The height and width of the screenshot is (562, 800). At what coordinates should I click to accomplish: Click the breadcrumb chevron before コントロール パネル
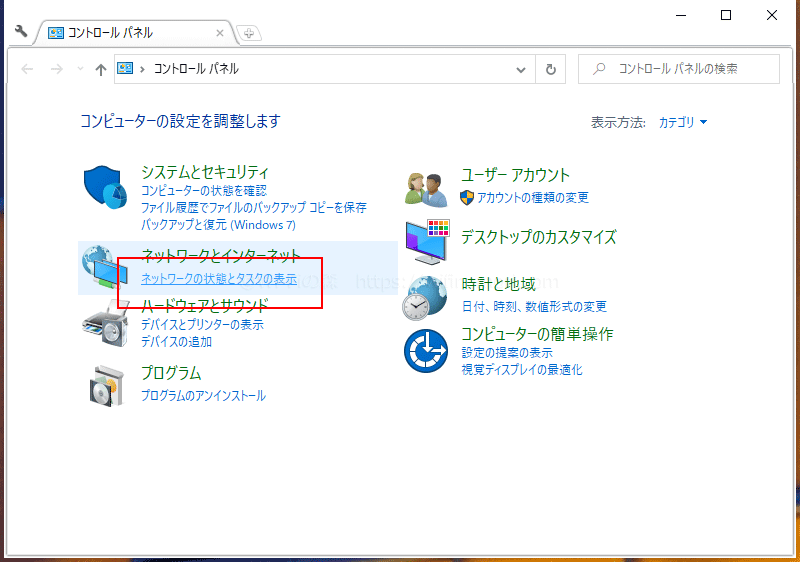point(142,69)
